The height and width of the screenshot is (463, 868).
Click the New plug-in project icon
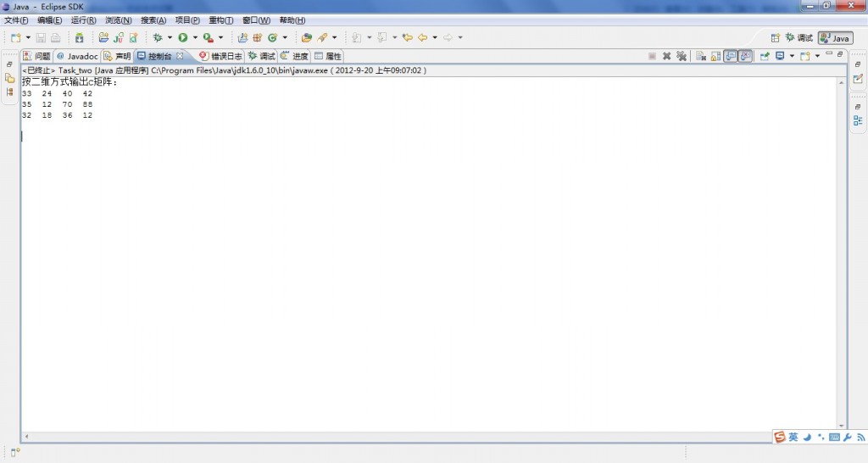point(242,37)
